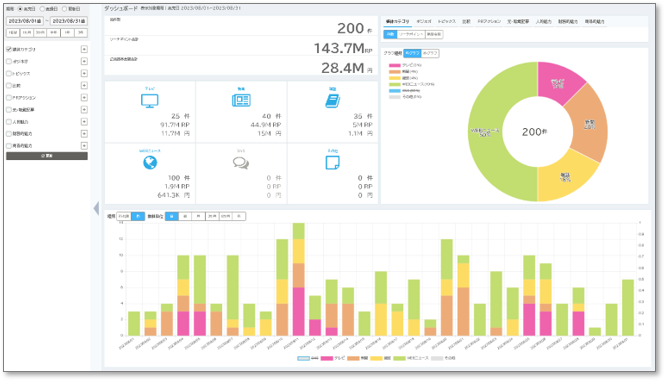Click the yellow 雑誌 donut chart segment
665x381 pixels.
[x=565, y=177]
